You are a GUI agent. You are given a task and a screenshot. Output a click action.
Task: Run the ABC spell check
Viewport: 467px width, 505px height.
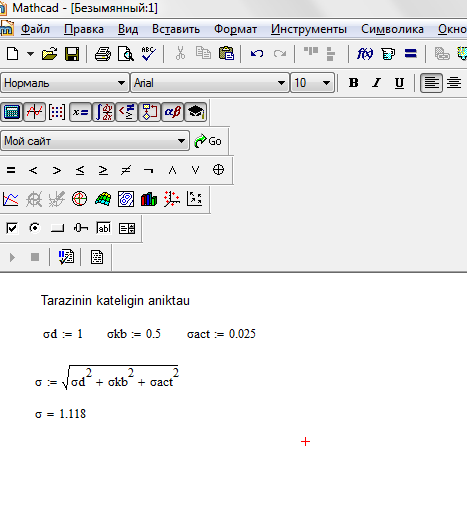[148, 54]
